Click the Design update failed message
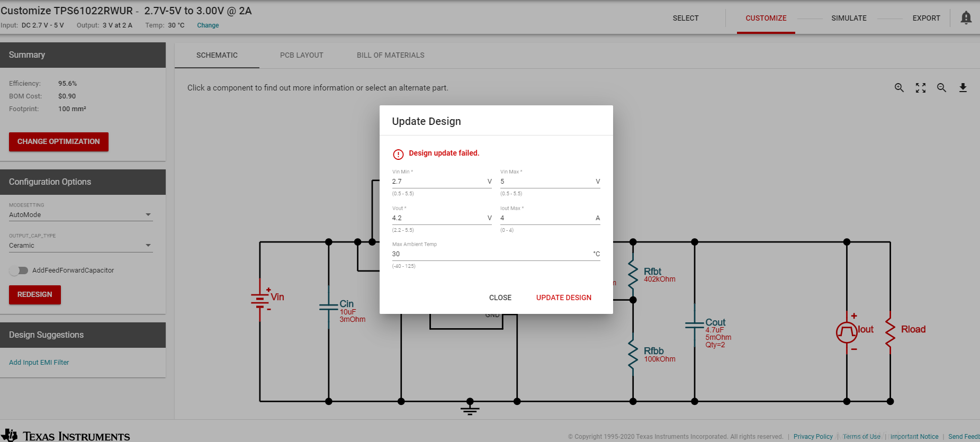Viewport: 980px width, 442px height. pyautogui.click(x=444, y=153)
